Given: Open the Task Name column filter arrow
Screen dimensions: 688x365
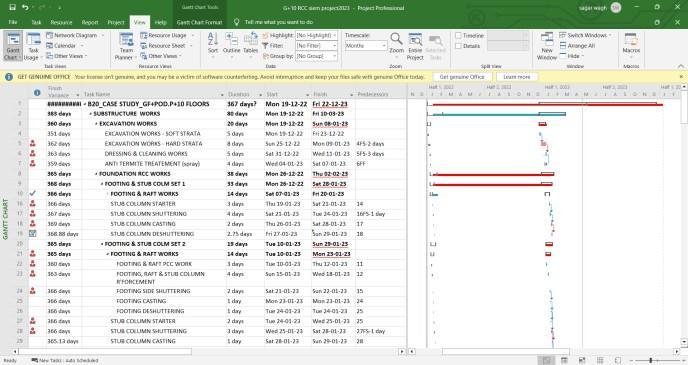Looking at the screenshot, I should 222,95.
